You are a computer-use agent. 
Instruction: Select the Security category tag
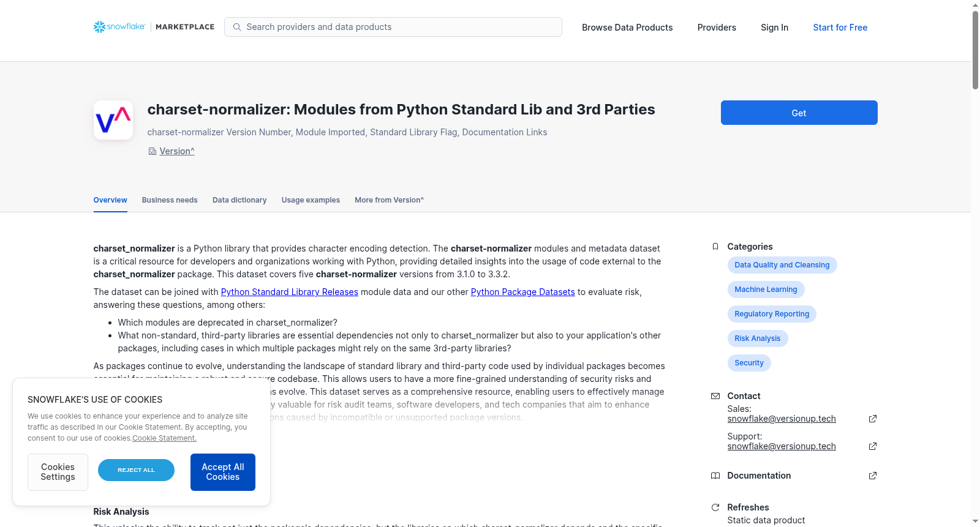[749, 363]
